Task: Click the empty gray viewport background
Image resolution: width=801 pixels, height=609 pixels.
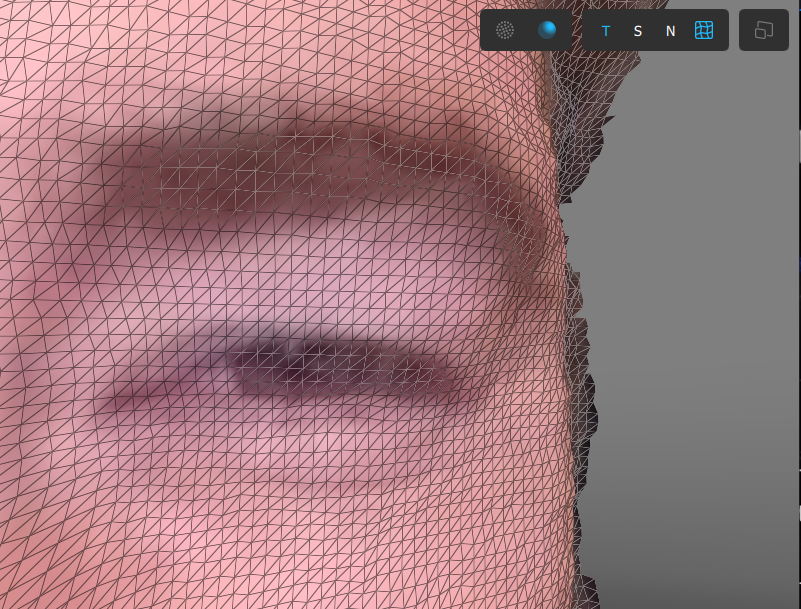Action: pos(690,300)
